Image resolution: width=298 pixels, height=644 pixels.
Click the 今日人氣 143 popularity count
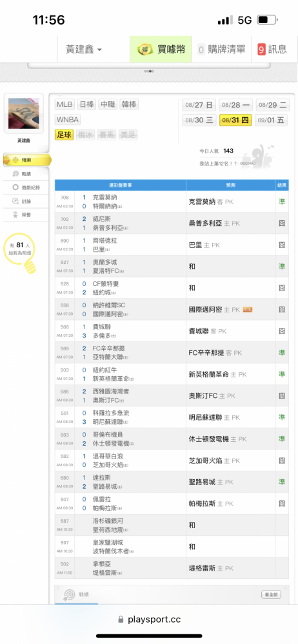coord(216,151)
